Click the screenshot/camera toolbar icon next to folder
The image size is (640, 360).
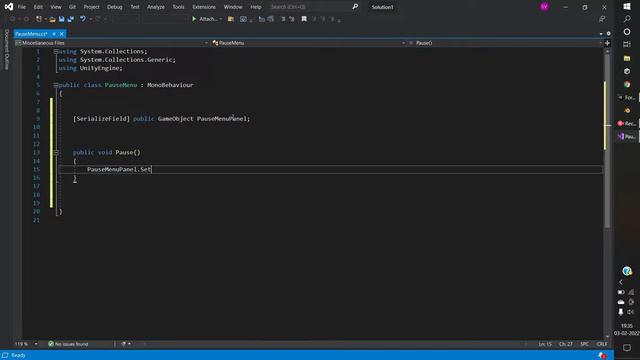tap(243, 19)
